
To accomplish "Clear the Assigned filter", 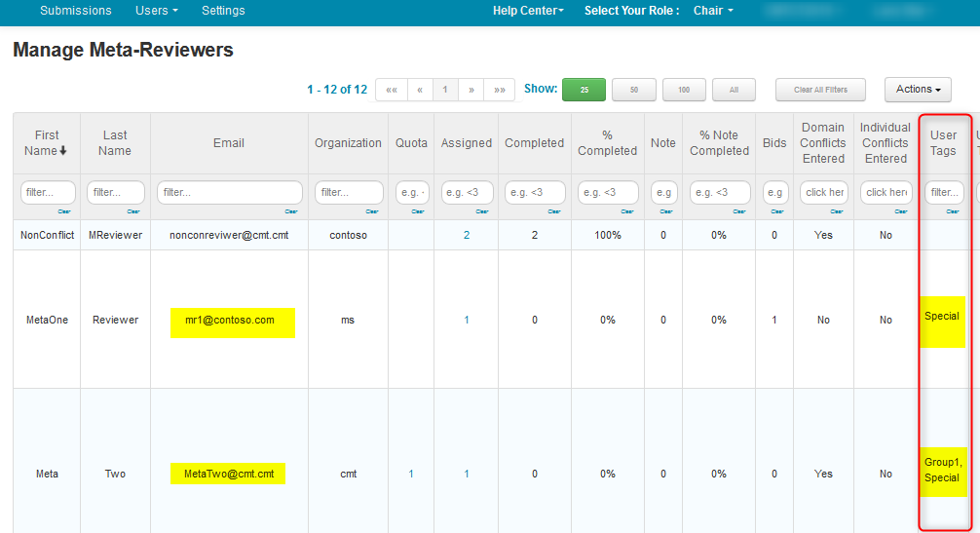I will tap(482, 211).
